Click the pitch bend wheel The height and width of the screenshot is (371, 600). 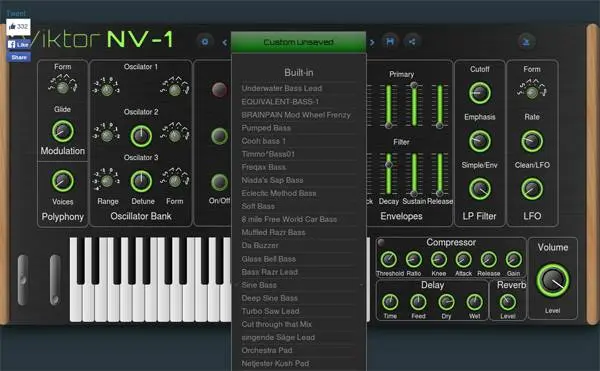(x=23, y=280)
